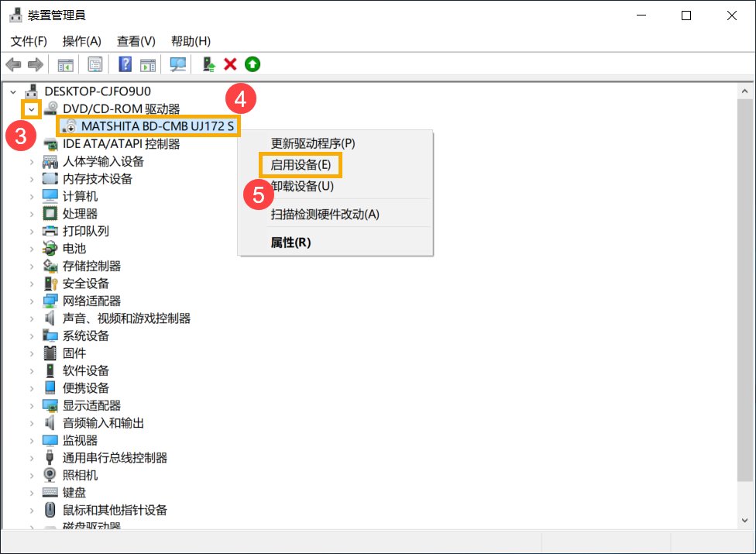756x554 pixels.
Task: Click the Forward navigation arrow in the toolbar
Action: pos(34,64)
